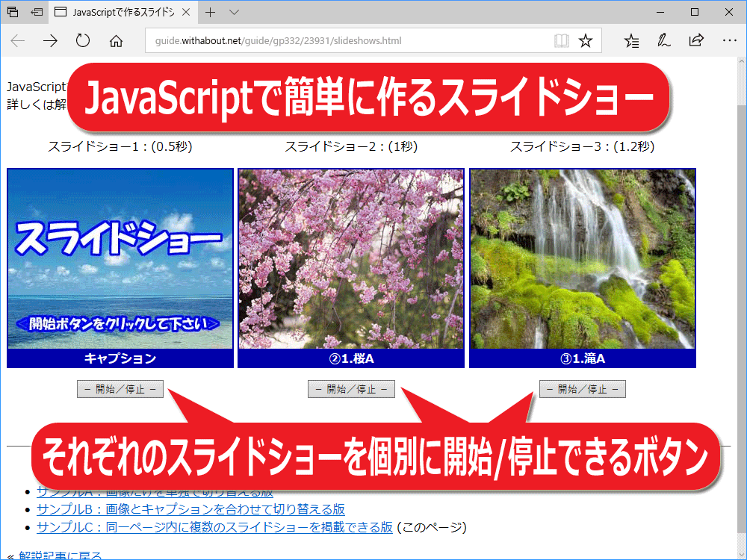This screenshot has height=560, width=747.
Task: Go to the home page icon
Action: click(x=116, y=41)
